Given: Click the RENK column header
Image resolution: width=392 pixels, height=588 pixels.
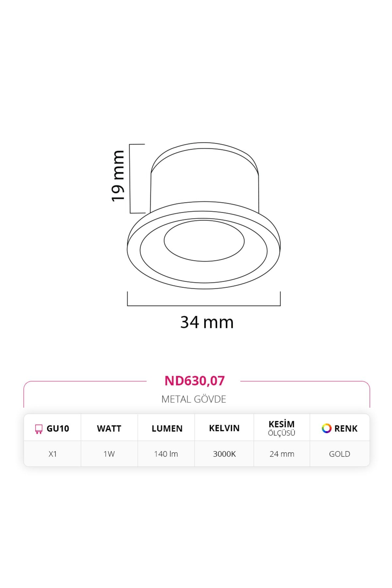Looking at the screenshot, I should coord(340,428).
